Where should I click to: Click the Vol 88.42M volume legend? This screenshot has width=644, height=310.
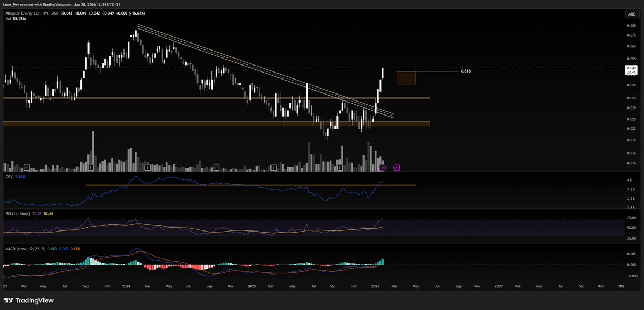click(x=14, y=19)
